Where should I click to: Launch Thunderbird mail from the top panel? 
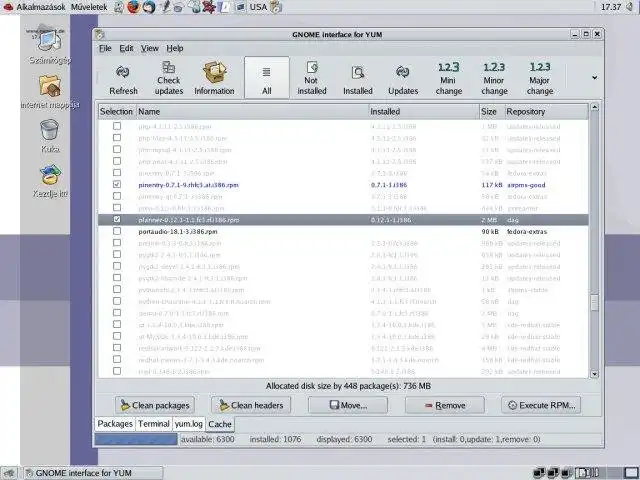(x=149, y=7)
